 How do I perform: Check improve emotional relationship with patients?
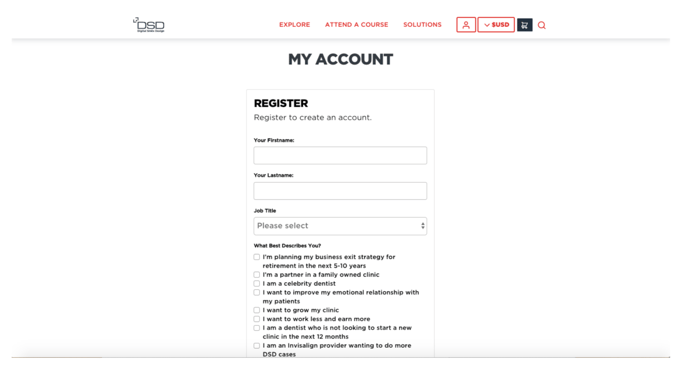tap(257, 292)
